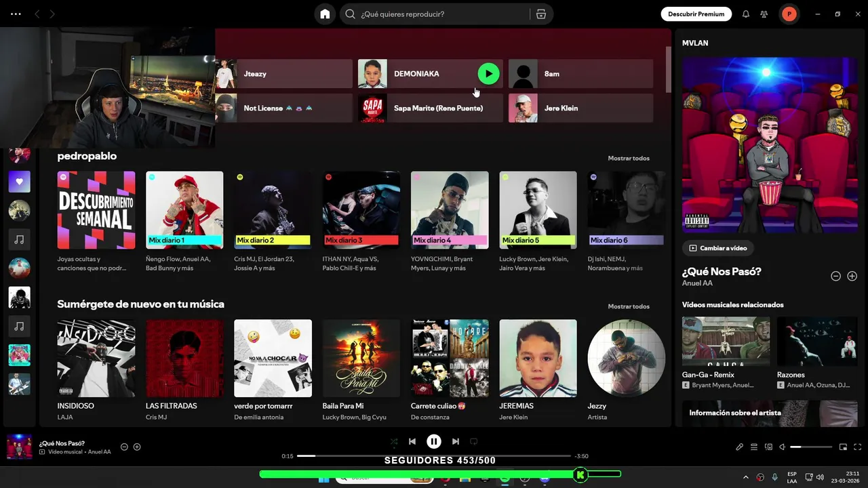The width and height of the screenshot is (868, 488).
Task: Click plus icon beside bottom bar song title
Action: pos(137,447)
